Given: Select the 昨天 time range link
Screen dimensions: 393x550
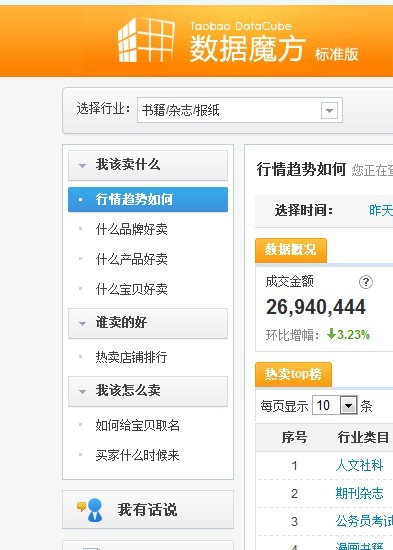Looking at the screenshot, I should click(381, 210).
